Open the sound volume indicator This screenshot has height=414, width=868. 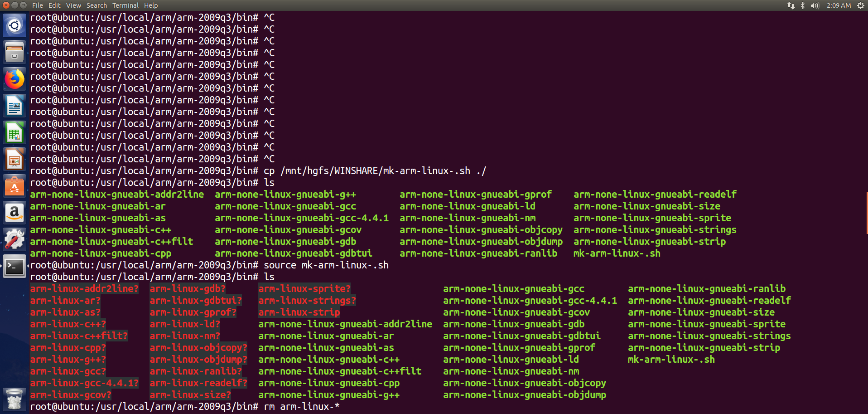[815, 5]
